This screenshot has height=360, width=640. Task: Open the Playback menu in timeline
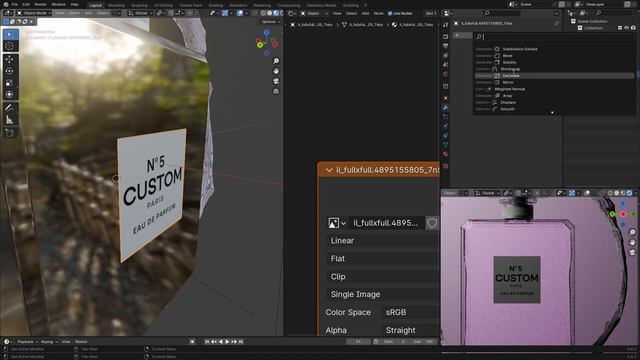click(x=27, y=342)
